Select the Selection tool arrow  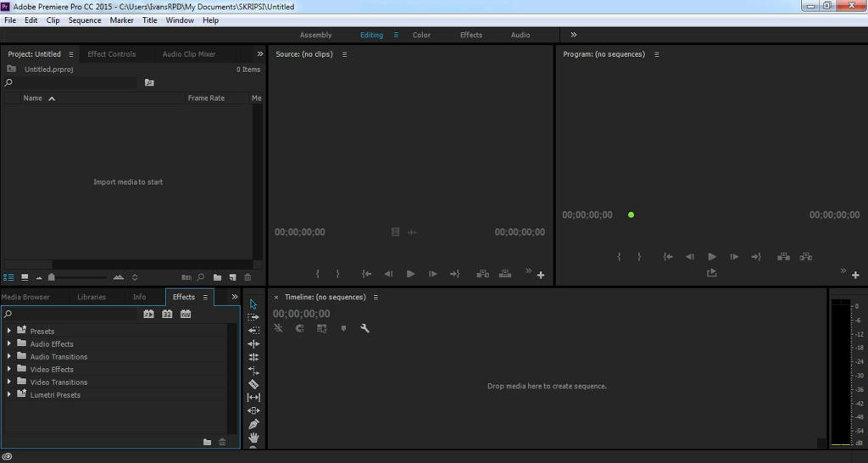pos(253,304)
